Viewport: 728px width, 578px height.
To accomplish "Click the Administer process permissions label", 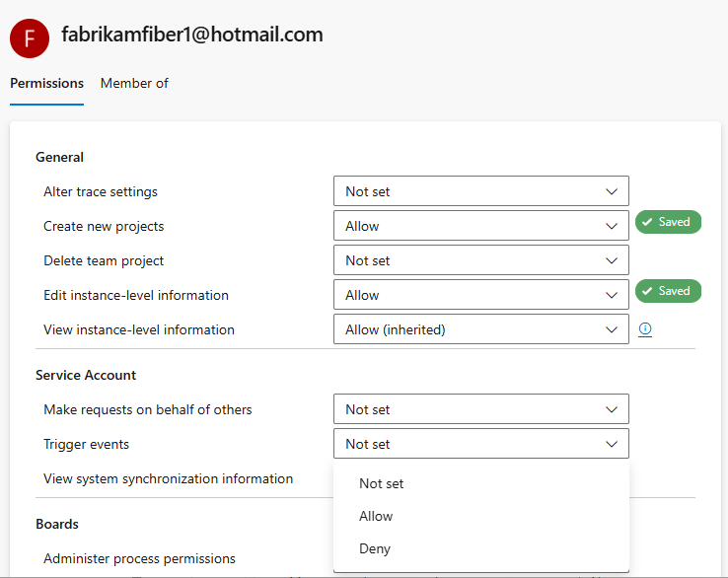I will coord(139,558).
